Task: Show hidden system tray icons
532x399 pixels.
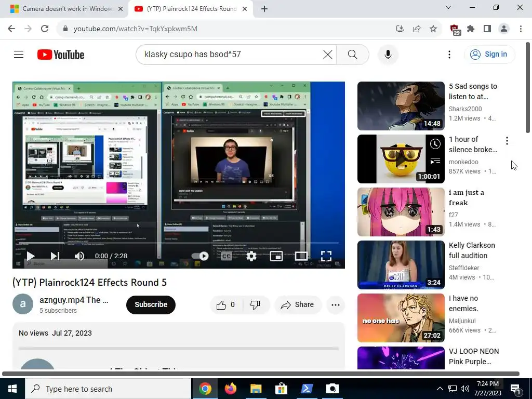Action: pyautogui.click(x=440, y=389)
